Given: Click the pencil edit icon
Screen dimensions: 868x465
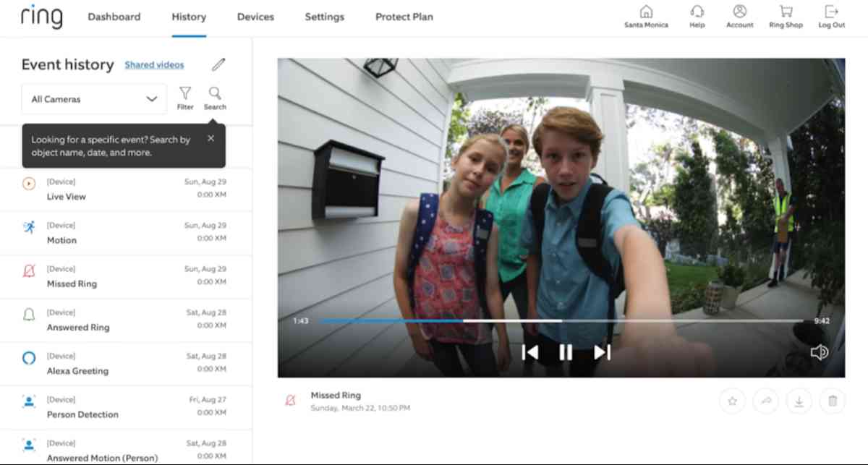Looking at the screenshot, I should (x=218, y=65).
